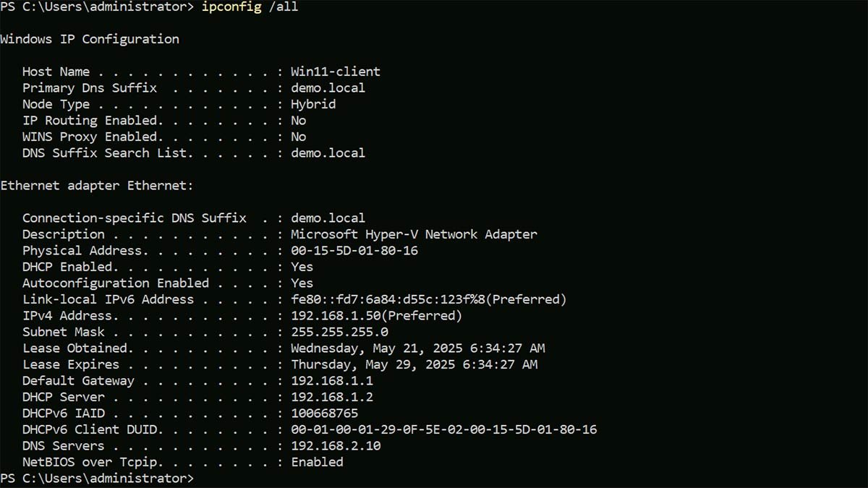Click the Lease Expires date text

414,365
